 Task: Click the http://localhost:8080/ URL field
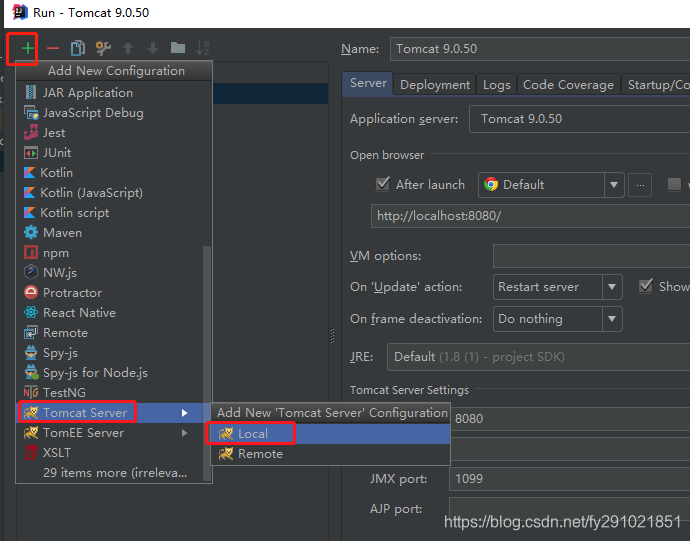click(530, 216)
